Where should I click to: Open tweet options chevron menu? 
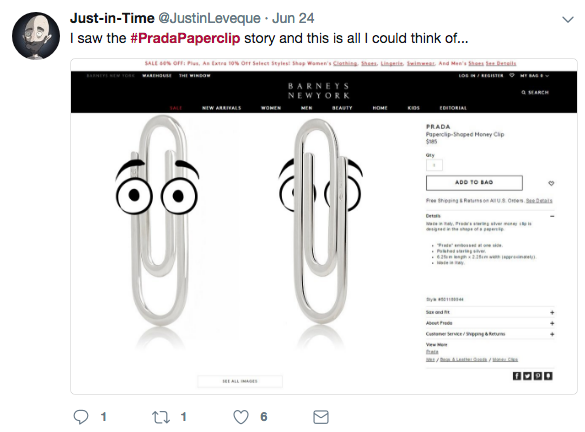568,19
